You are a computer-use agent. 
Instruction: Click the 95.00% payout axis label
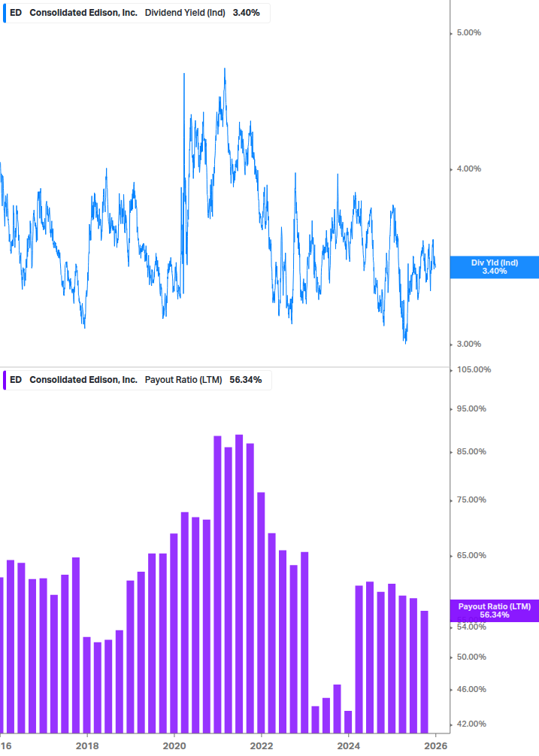[x=471, y=409]
